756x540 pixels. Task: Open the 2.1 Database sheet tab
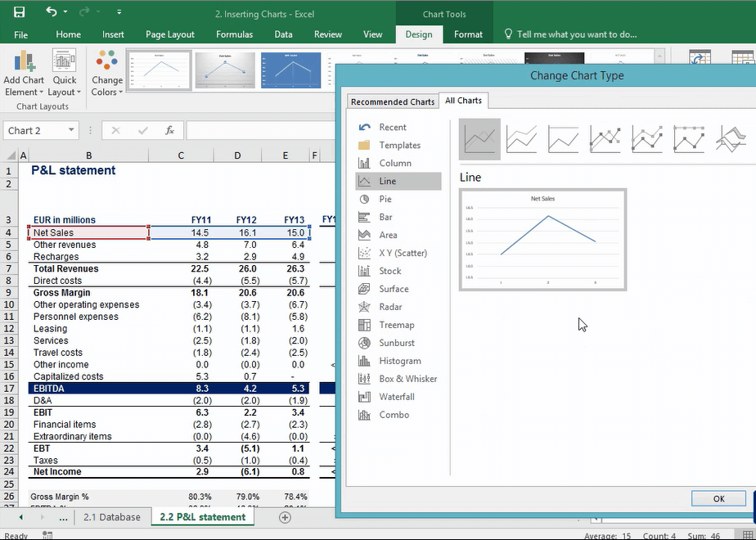tap(113, 517)
